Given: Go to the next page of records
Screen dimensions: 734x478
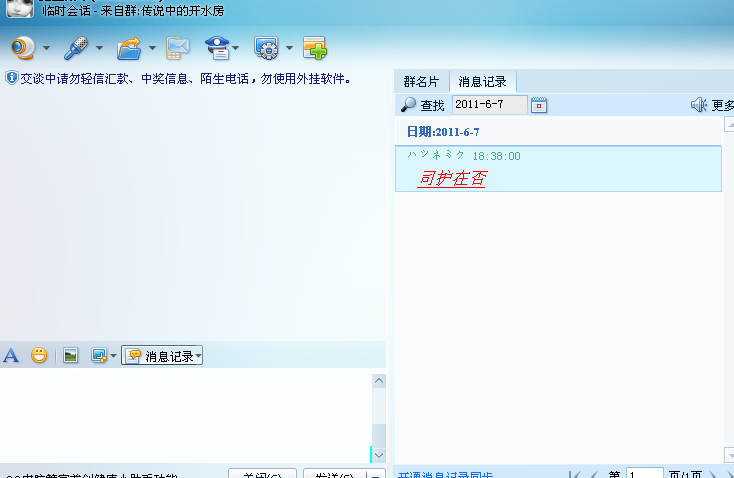Looking at the screenshot, I should tap(712, 474).
